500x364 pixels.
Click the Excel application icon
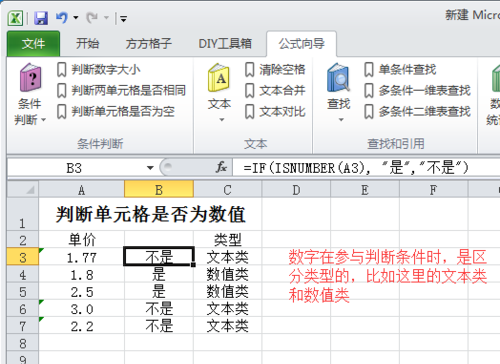tap(15, 18)
